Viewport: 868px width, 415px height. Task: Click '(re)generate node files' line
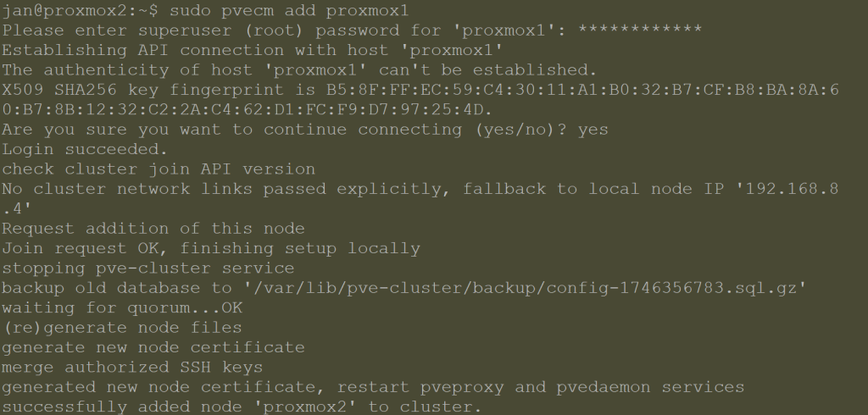pyautogui.click(x=122, y=328)
